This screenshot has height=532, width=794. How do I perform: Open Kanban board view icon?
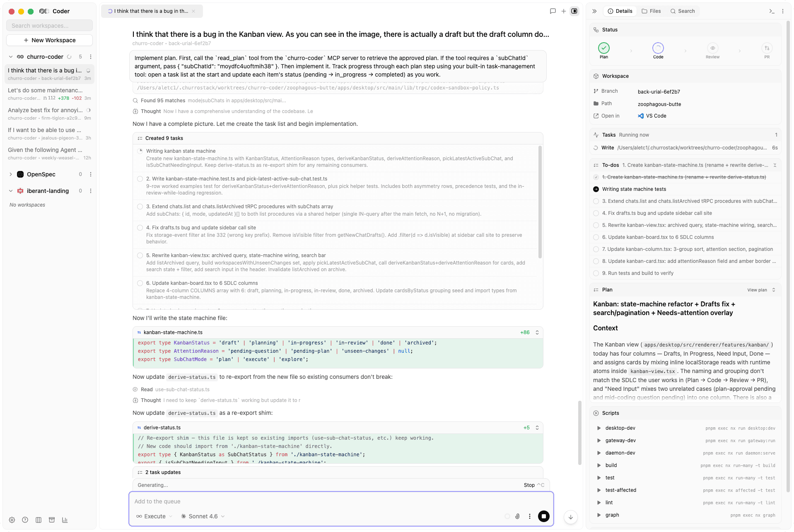(x=39, y=520)
